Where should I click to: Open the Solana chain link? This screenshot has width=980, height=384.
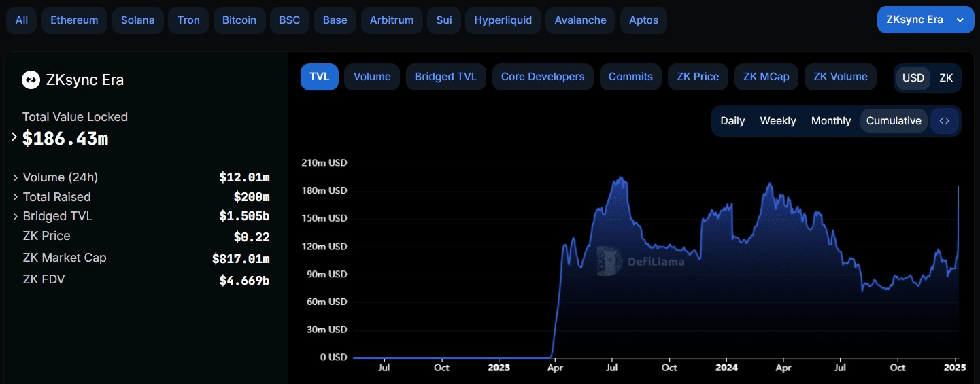(x=138, y=20)
